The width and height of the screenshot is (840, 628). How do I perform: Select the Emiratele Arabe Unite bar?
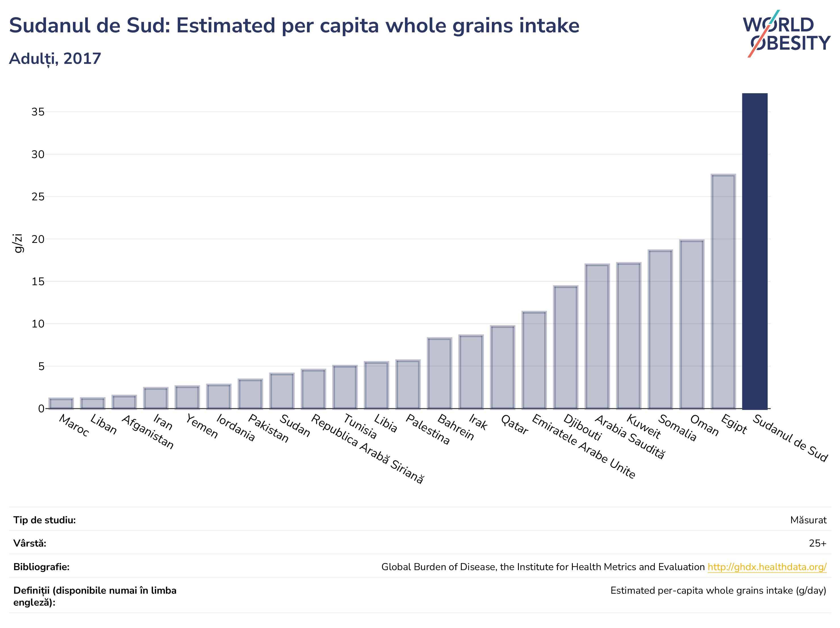click(534, 360)
